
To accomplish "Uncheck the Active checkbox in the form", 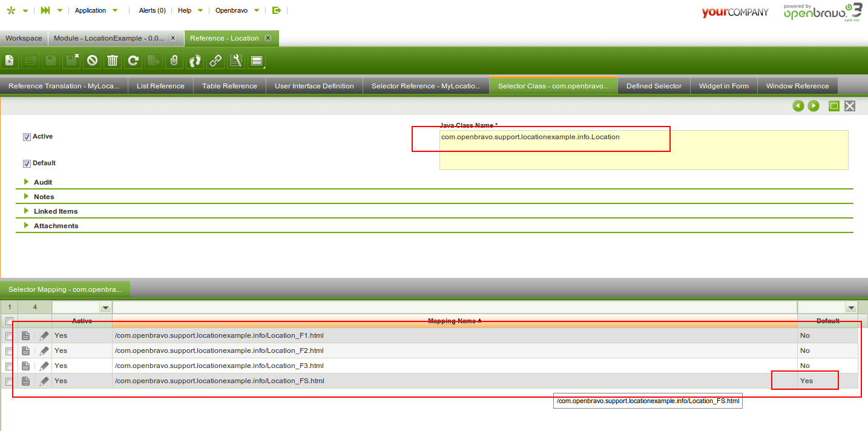I will (27, 137).
